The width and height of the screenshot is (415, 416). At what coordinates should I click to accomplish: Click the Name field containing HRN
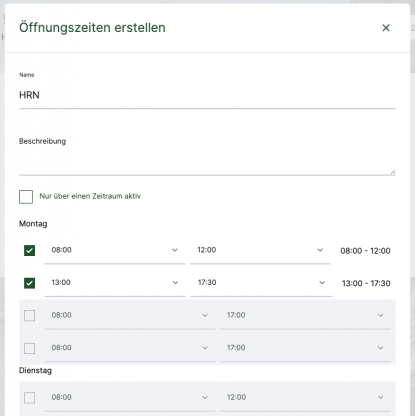coord(207,95)
